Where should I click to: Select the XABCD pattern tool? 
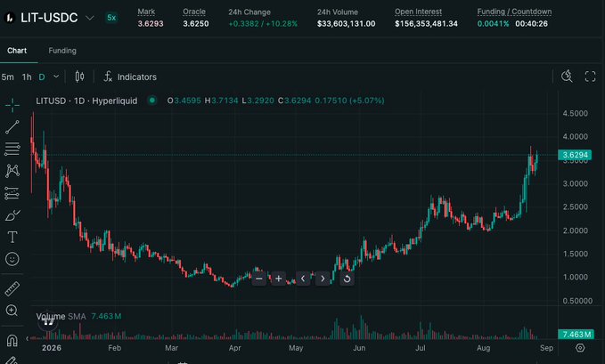coord(12,171)
